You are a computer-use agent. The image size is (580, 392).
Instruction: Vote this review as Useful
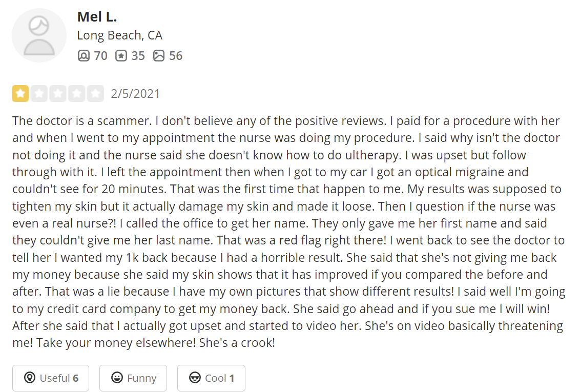[51, 378]
